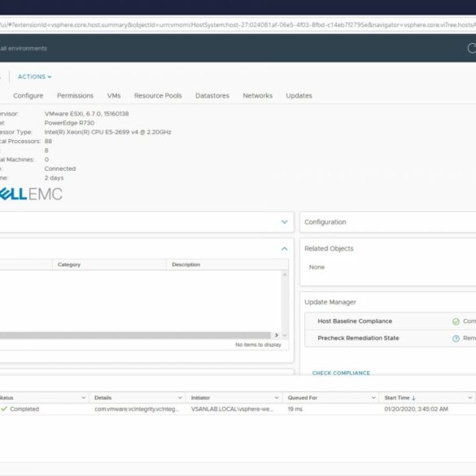Open the Details column filter dropdown
The image size is (476, 476).
(180, 398)
